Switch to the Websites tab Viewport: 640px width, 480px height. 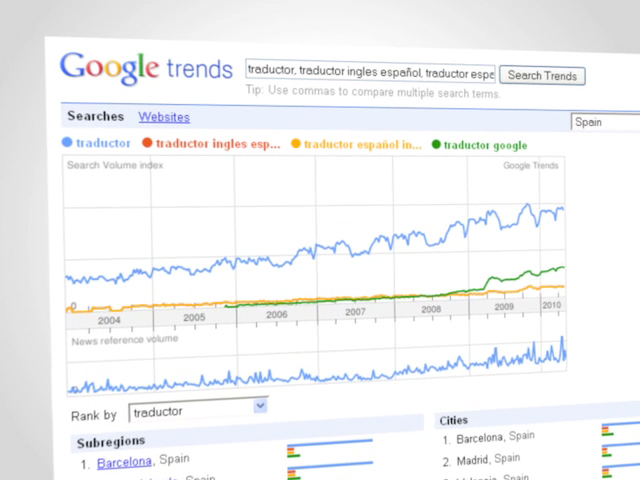tap(164, 117)
